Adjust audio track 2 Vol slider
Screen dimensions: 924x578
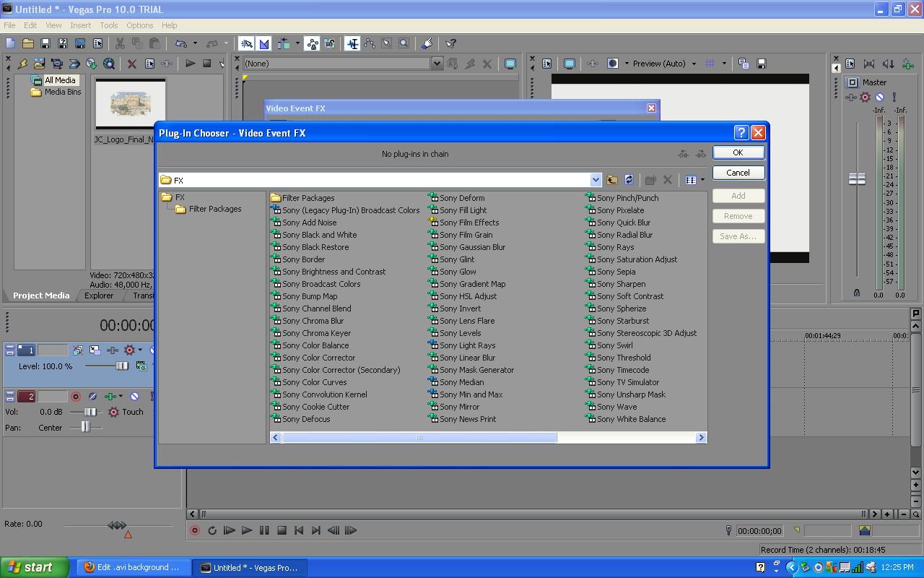[90, 412]
